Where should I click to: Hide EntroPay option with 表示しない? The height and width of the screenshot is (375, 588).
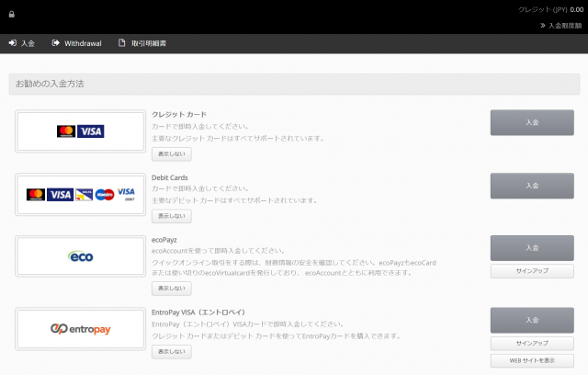click(x=172, y=351)
